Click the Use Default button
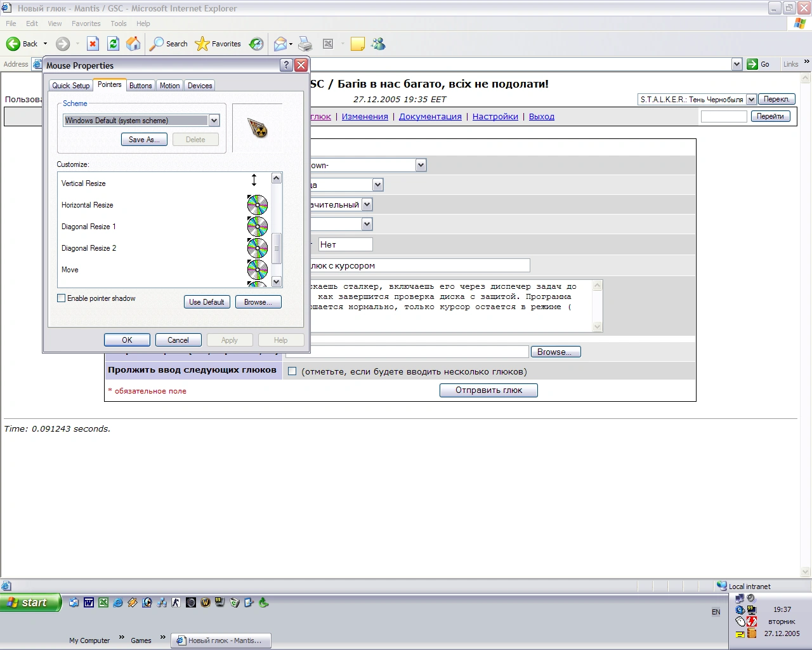812x650 pixels. pos(206,302)
